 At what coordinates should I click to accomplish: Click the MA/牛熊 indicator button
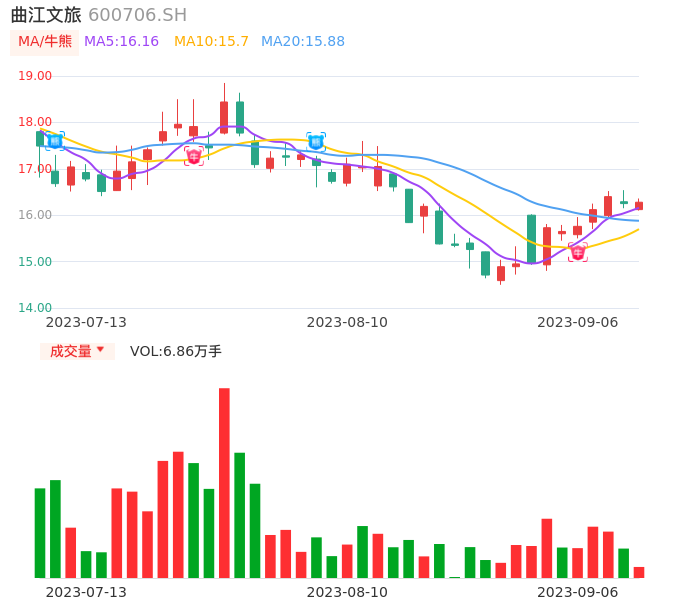click(45, 42)
